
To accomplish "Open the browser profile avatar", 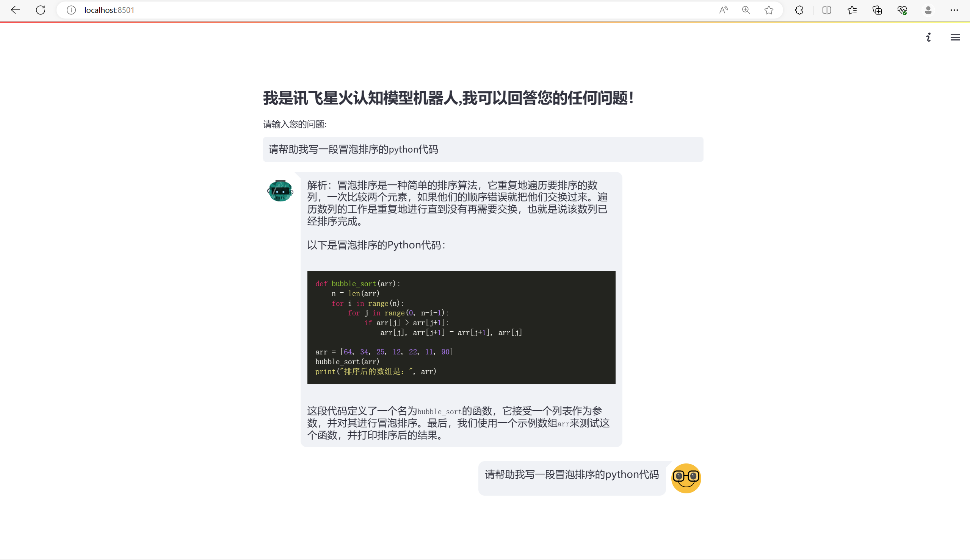I will 928,10.
